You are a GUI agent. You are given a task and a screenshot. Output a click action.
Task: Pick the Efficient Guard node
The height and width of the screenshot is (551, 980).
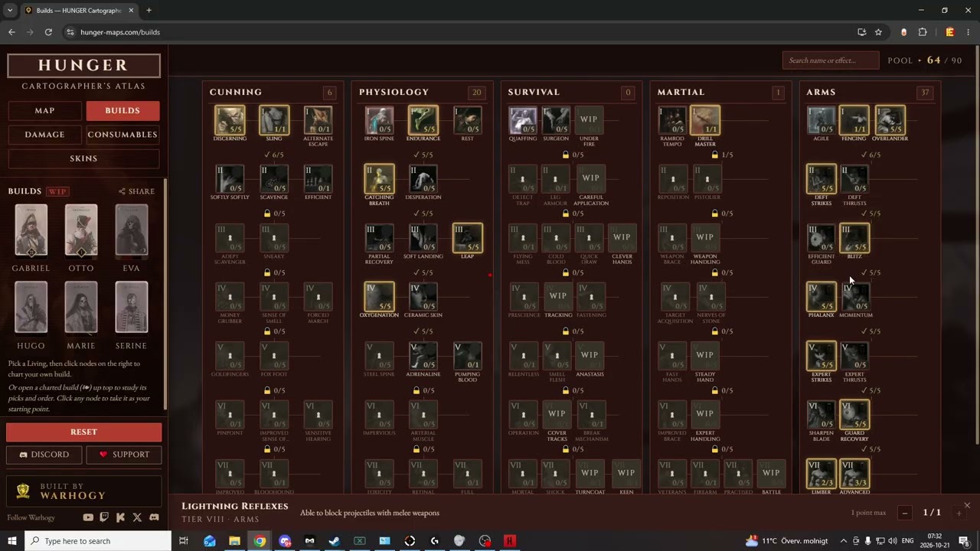[x=822, y=238]
